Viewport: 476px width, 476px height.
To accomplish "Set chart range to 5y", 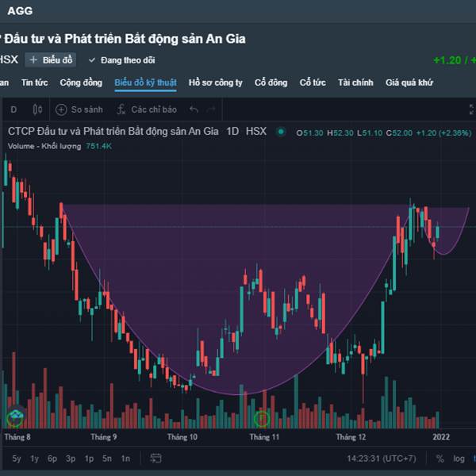I will 17,458.
